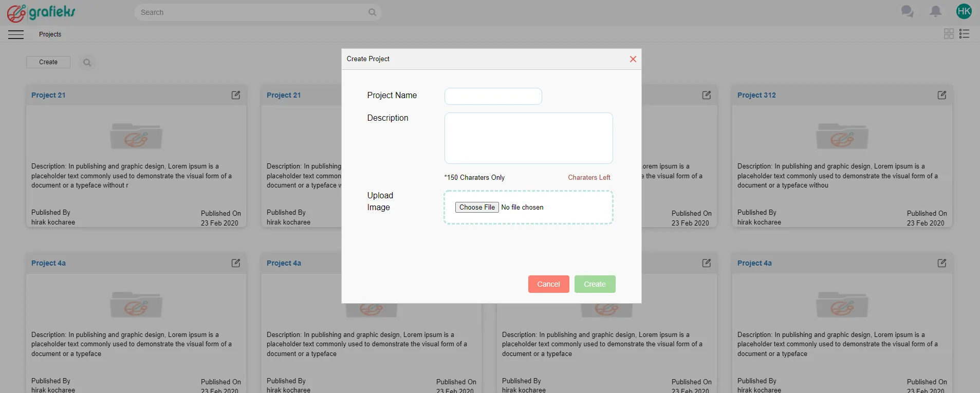The width and height of the screenshot is (980, 393).
Task: Close the Create Project dialog
Action: pyautogui.click(x=633, y=59)
